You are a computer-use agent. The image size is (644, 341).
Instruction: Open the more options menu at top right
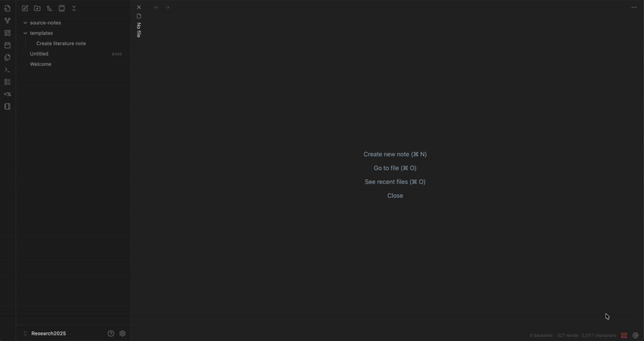tap(634, 7)
